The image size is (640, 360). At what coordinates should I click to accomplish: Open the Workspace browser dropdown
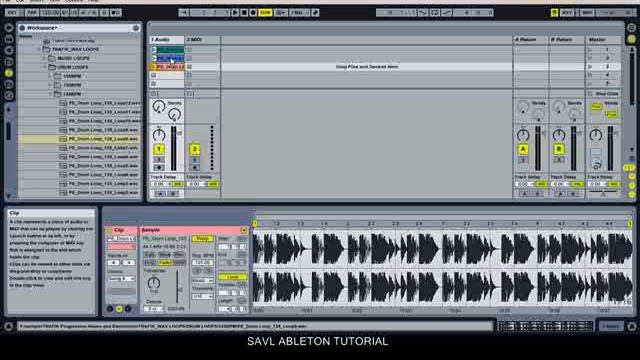click(42, 28)
